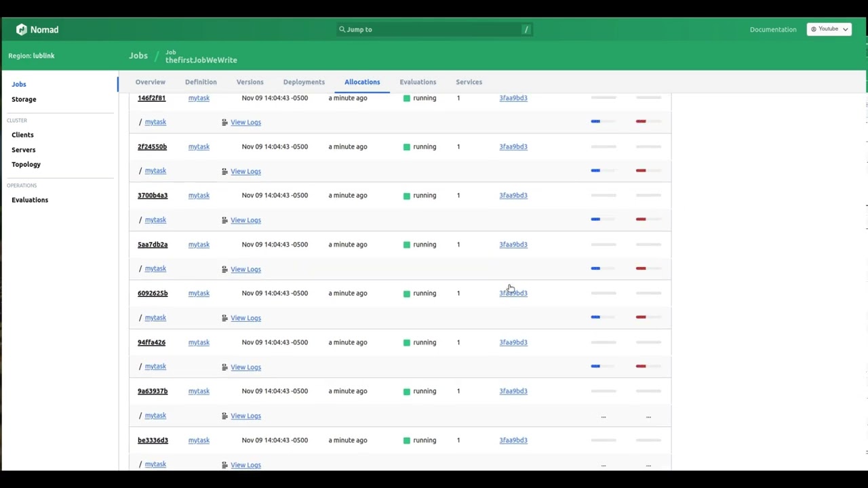
Task: Click the running status indicator for 94ffa426
Action: click(407, 342)
